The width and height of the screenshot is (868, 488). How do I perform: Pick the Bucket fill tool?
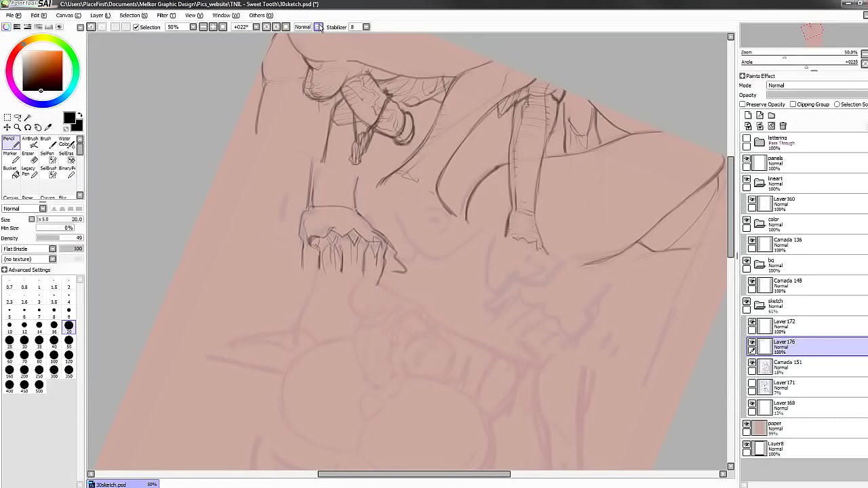10,172
